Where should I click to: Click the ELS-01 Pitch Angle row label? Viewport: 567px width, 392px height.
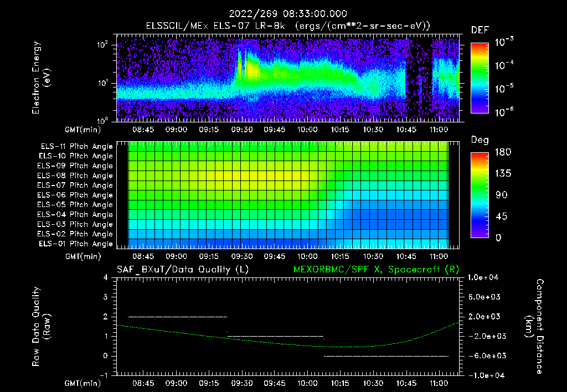tap(75, 244)
